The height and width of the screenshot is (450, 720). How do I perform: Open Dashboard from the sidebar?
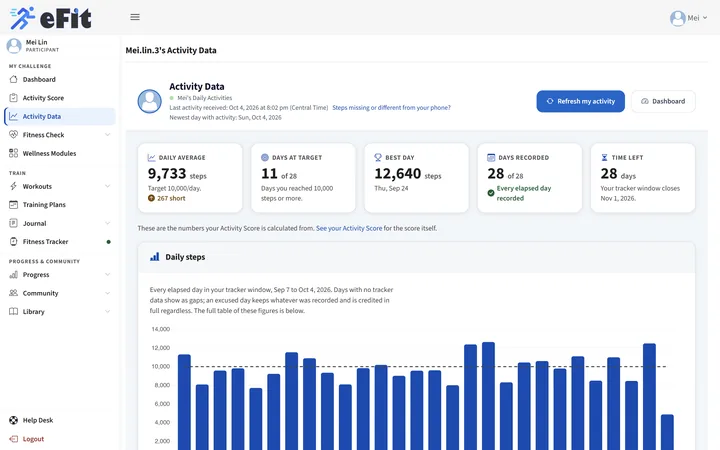pos(60,79)
